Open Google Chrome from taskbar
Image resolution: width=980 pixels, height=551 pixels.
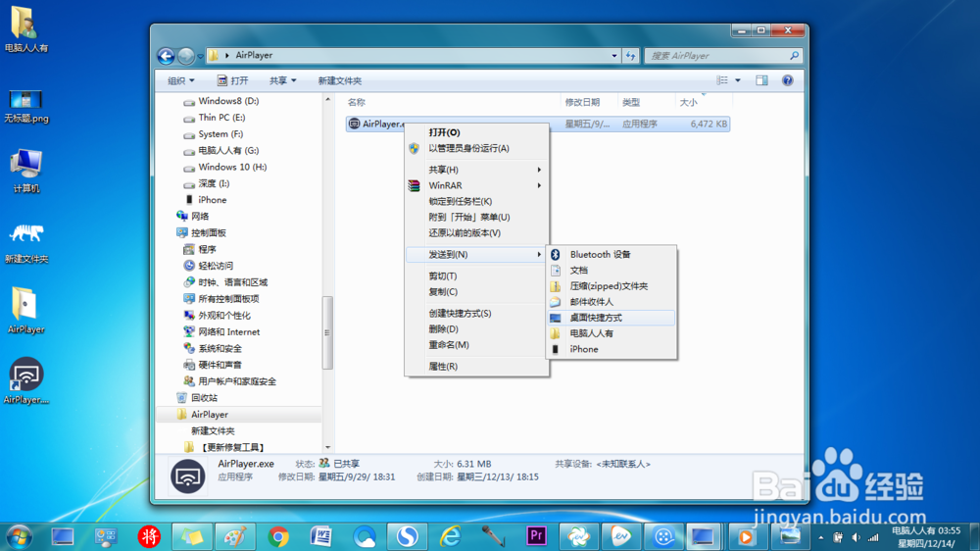[x=278, y=536]
